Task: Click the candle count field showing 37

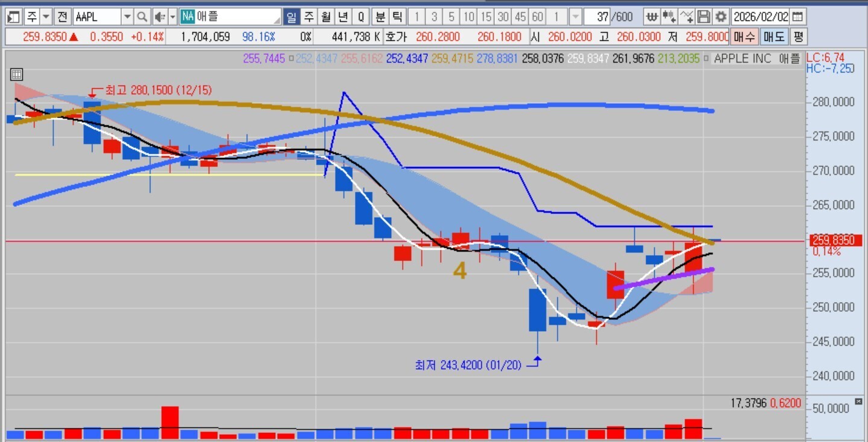Action: click(x=597, y=16)
